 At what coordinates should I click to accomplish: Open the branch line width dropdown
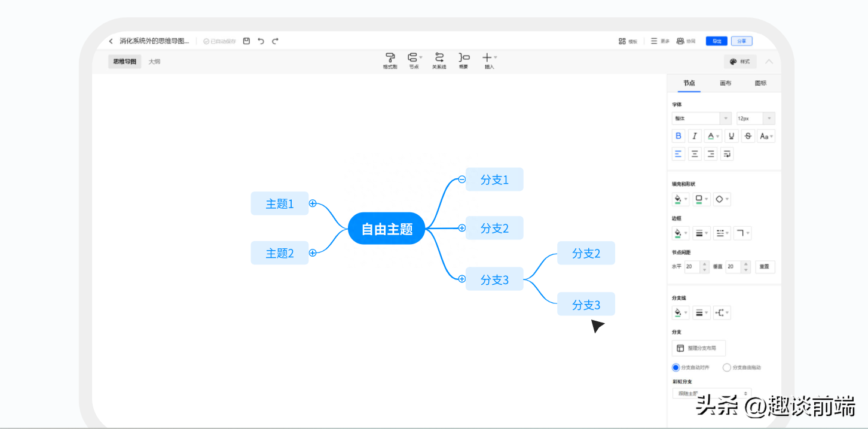pos(702,312)
